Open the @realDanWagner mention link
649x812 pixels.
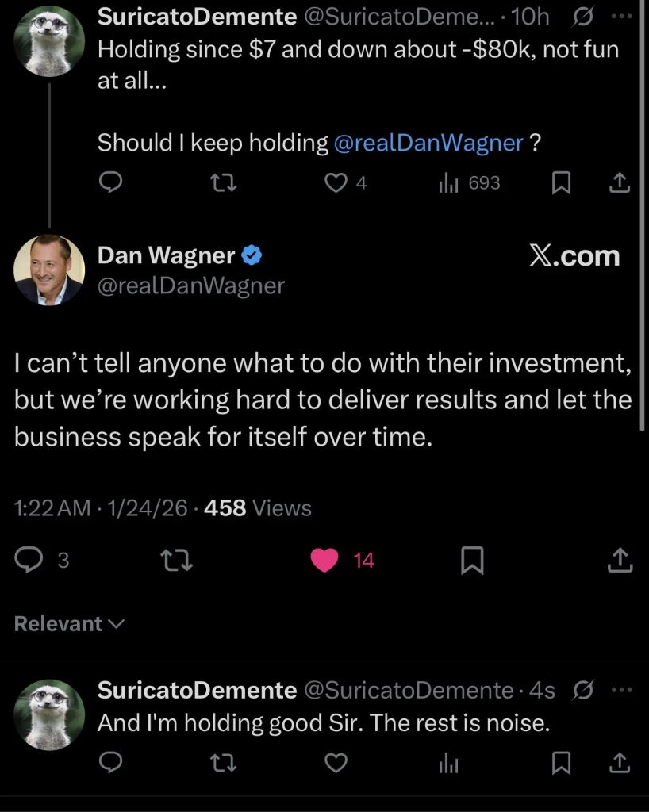(x=428, y=143)
